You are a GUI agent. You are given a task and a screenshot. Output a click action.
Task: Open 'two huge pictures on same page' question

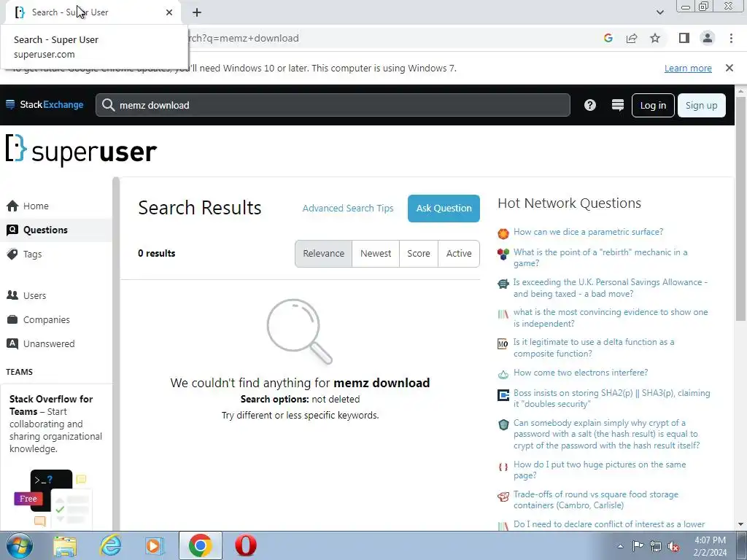(x=600, y=470)
